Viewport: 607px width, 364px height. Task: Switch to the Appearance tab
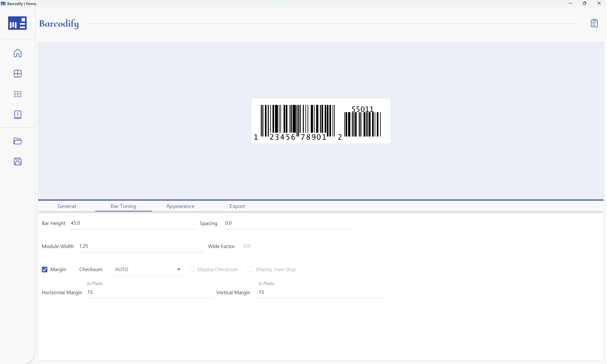coord(180,206)
